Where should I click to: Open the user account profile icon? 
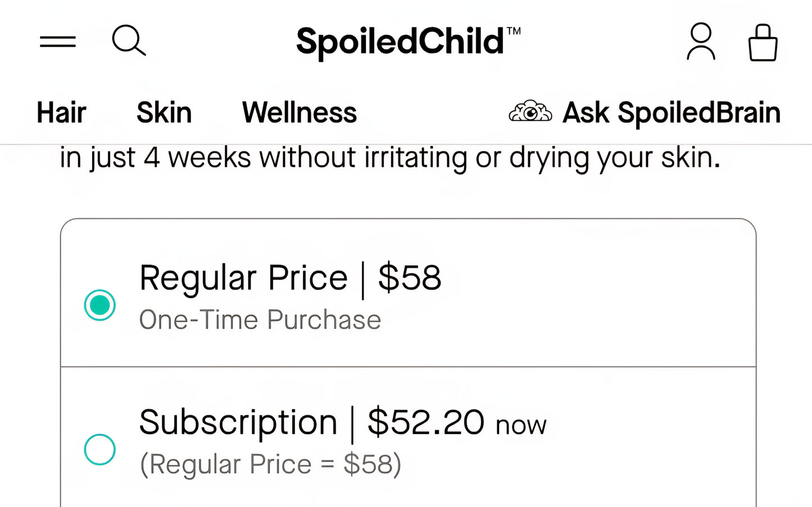pos(701,42)
